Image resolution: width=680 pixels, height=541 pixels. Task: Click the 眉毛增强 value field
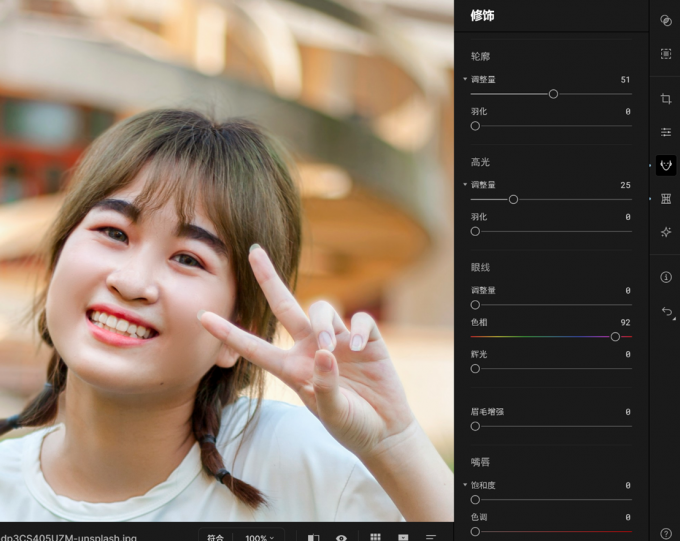tap(628, 412)
